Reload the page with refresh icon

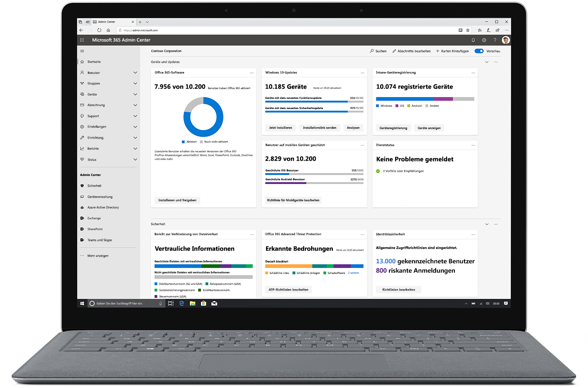point(99,30)
